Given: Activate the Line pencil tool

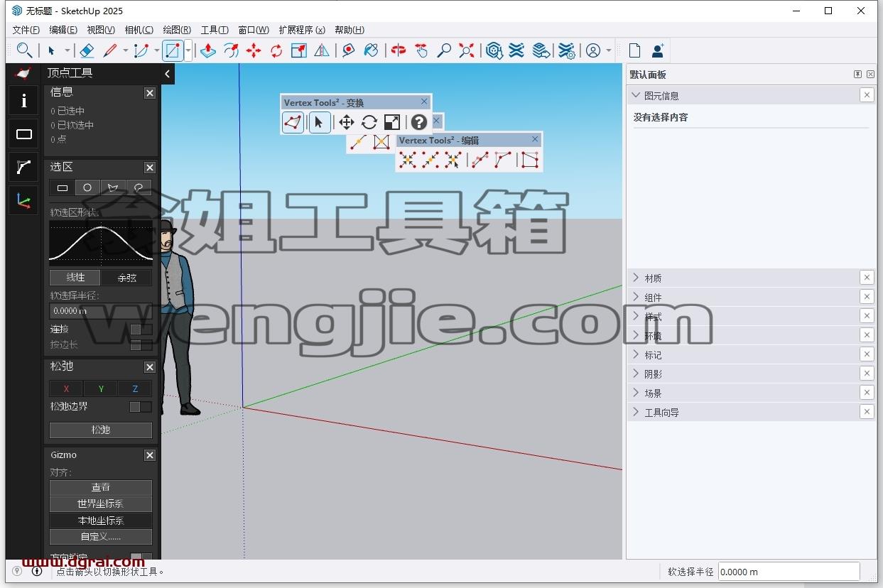Looking at the screenshot, I should [x=109, y=50].
